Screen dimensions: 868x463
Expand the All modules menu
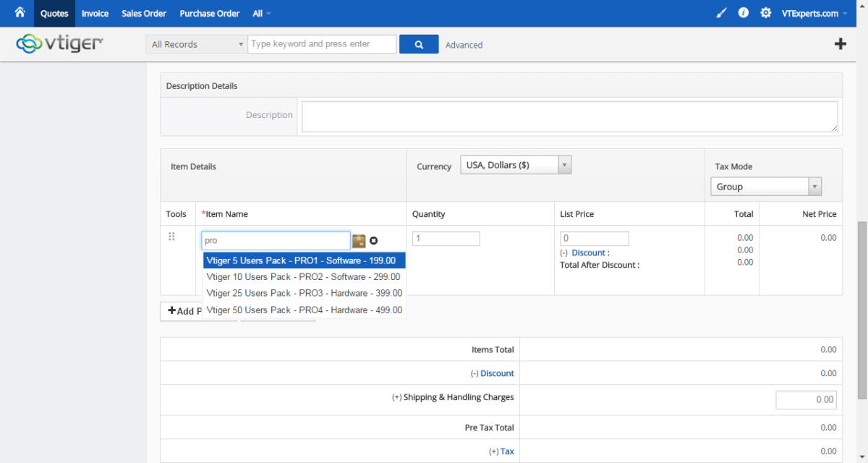(x=262, y=13)
